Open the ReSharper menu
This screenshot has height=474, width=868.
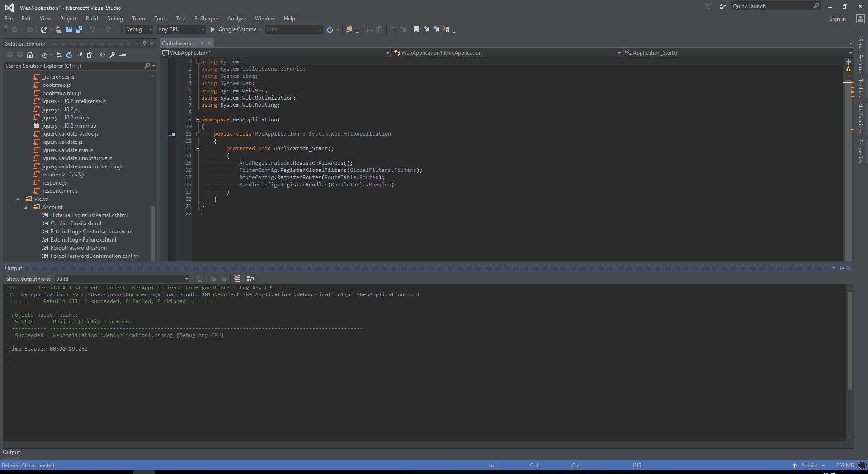pyautogui.click(x=206, y=19)
